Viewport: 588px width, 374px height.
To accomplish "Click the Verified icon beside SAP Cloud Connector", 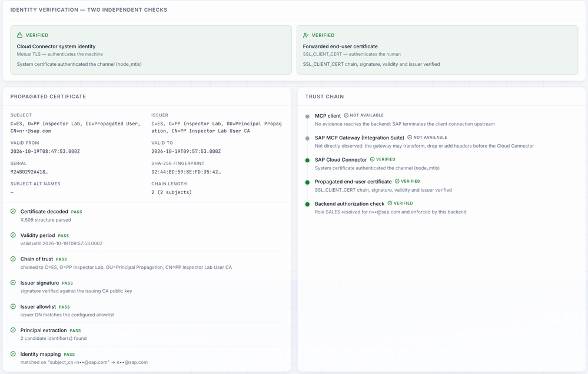I will (373, 159).
